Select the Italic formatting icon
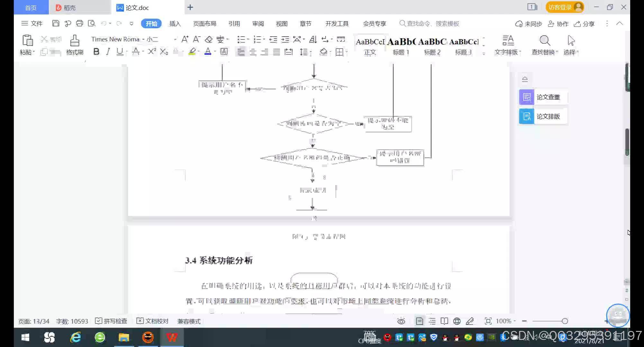Viewport: 644px width, 347px height. (x=108, y=51)
